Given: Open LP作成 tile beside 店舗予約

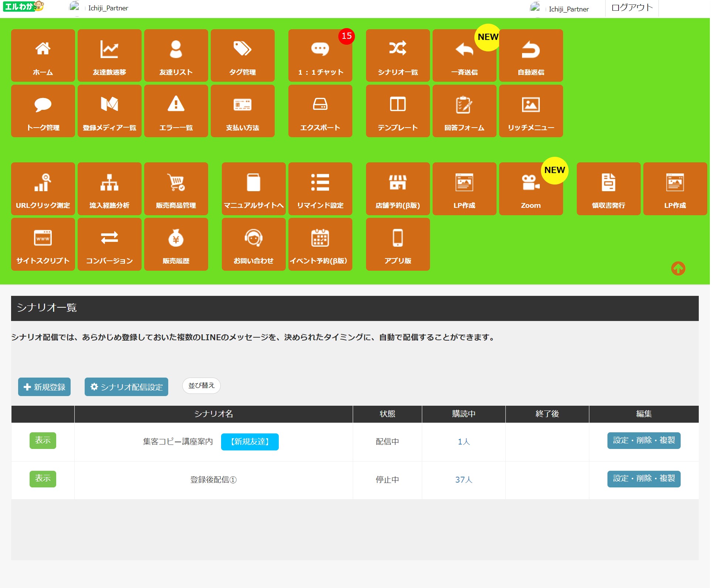Looking at the screenshot, I should (464, 189).
